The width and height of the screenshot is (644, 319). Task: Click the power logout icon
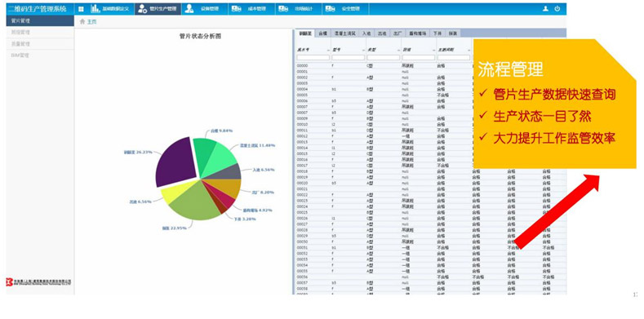tap(557, 9)
